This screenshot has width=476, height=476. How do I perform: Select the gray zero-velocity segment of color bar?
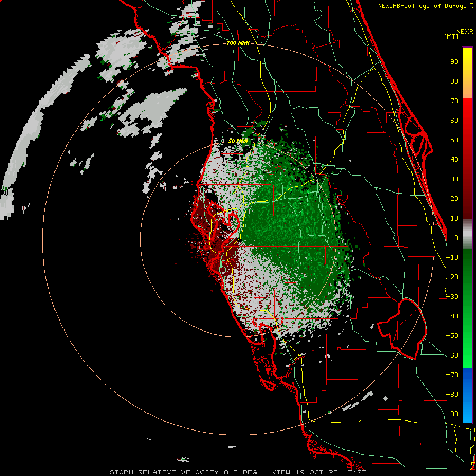pyautogui.click(x=467, y=234)
